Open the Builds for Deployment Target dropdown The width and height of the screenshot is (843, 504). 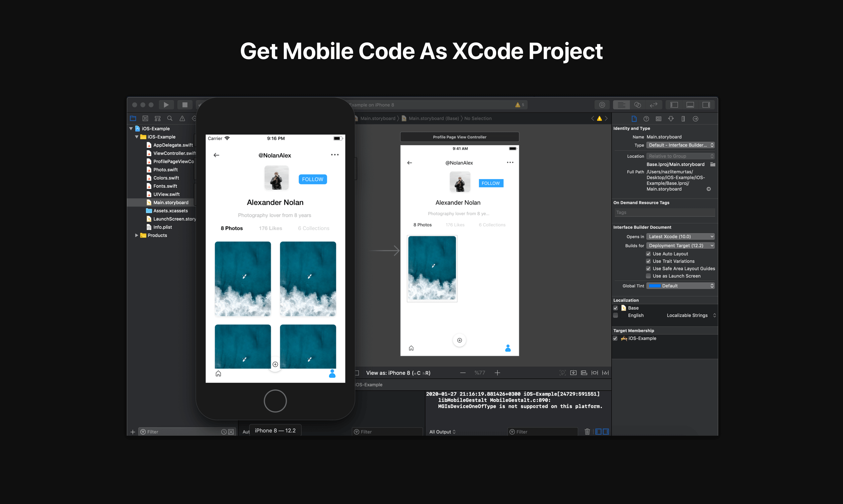click(680, 246)
